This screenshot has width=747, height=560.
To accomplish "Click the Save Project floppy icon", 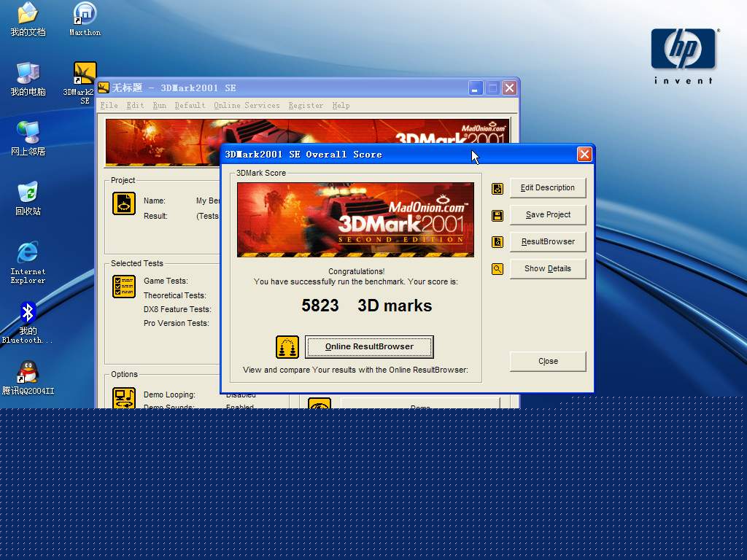I will 498,216.
